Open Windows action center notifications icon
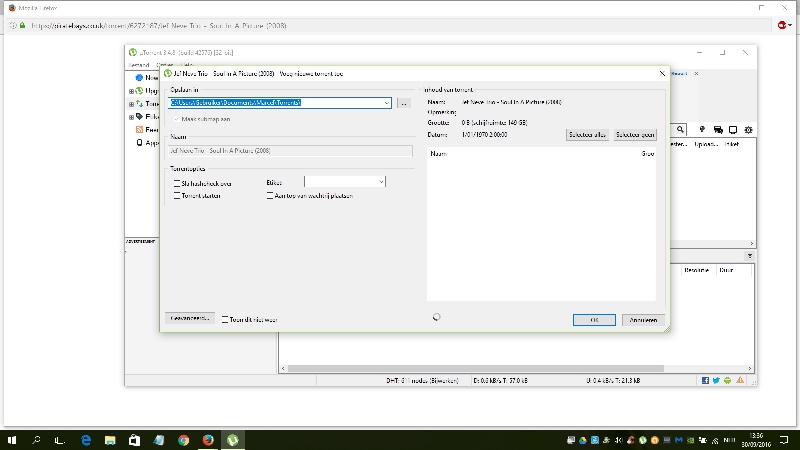This screenshot has width=800, height=450. 784,440
